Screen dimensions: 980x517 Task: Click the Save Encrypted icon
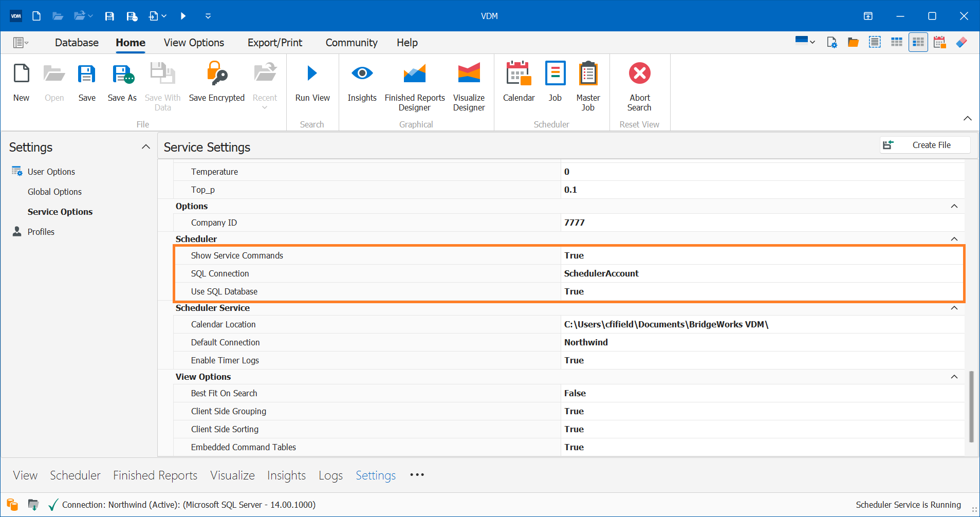pyautogui.click(x=216, y=73)
